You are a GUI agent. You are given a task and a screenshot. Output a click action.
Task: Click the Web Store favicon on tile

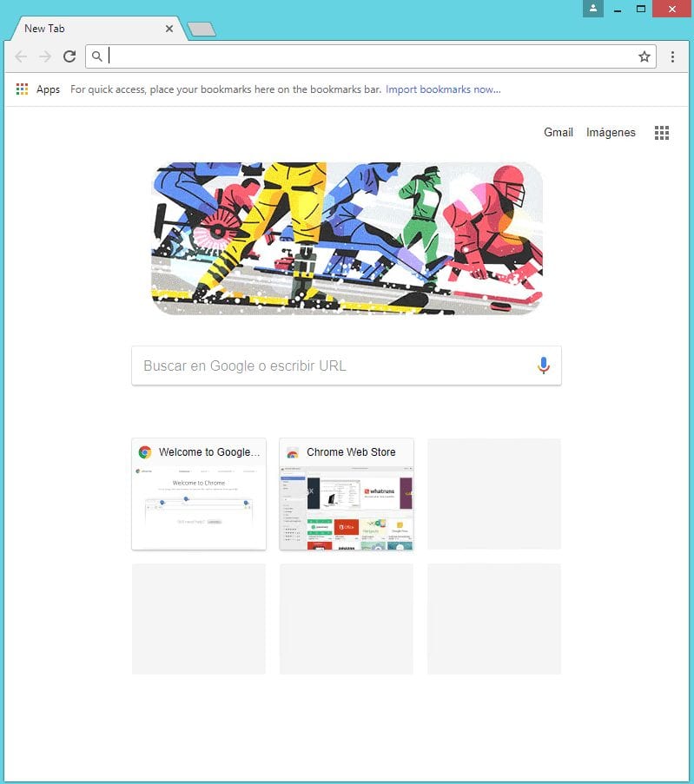tap(293, 453)
